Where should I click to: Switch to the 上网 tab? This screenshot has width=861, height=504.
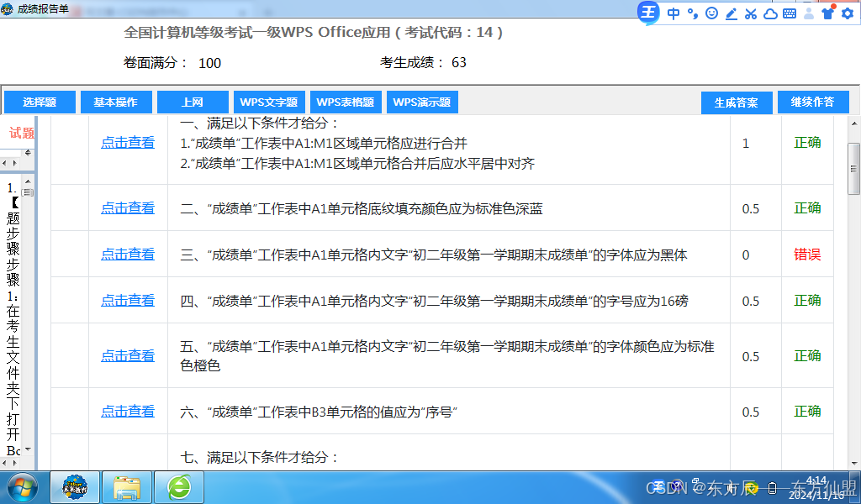(x=193, y=102)
